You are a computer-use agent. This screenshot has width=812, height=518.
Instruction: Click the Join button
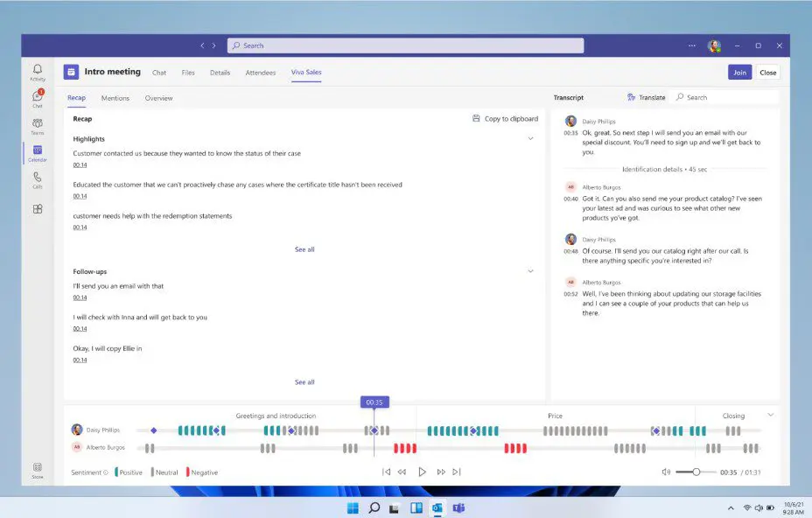point(739,73)
